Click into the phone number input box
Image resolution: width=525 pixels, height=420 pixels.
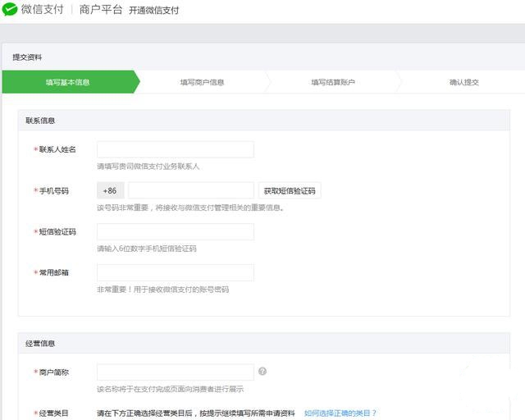pyautogui.click(x=190, y=191)
